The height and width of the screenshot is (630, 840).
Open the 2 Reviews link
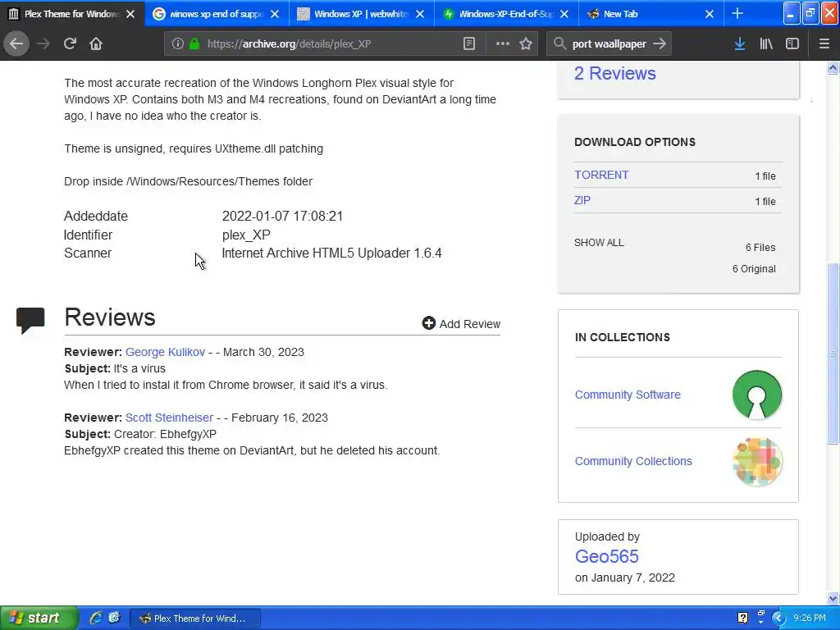[x=614, y=73]
